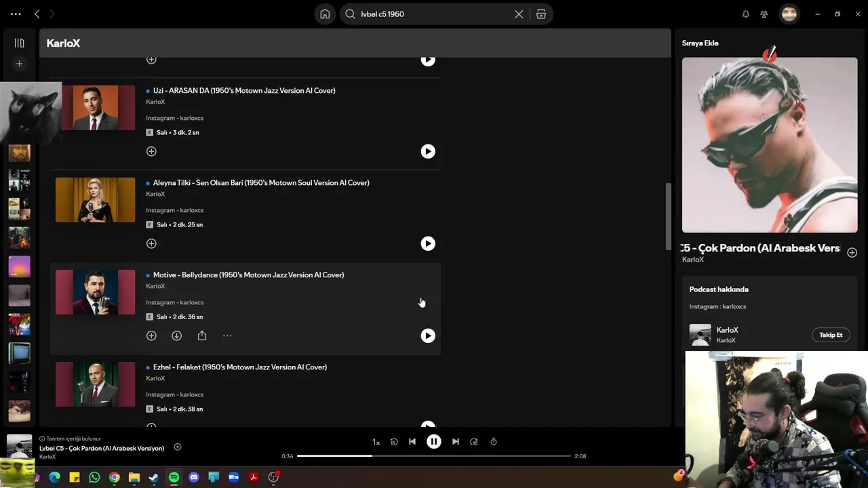Open friend activity icon

[x=764, y=14]
